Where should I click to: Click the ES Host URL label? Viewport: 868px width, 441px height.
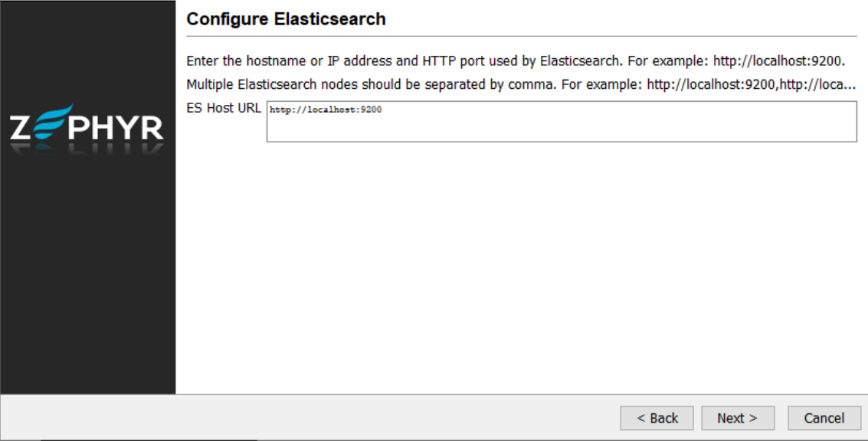224,108
